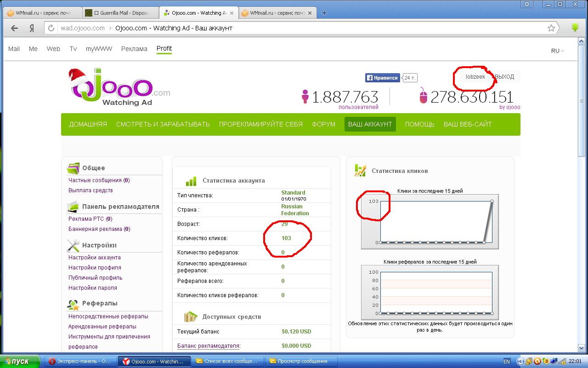Open the RU language dropdown
Viewport: 588px width, 368px height.
tap(558, 51)
